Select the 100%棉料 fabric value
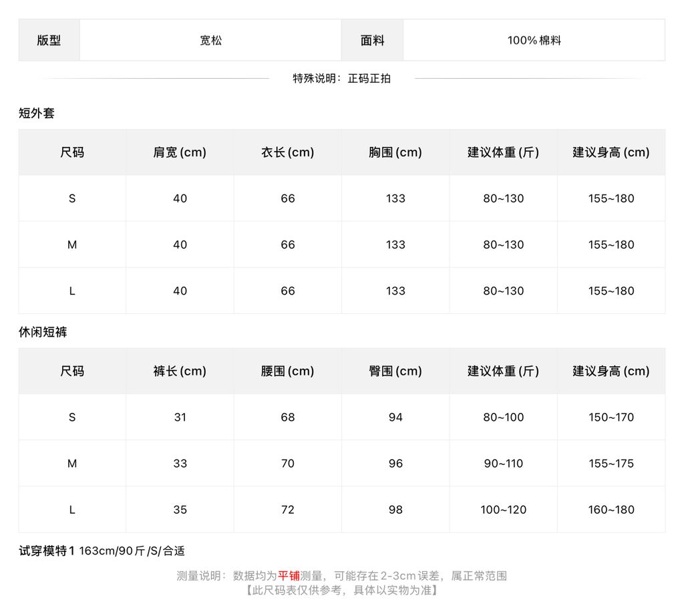Screen dimensions: 684x616 tap(534, 40)
